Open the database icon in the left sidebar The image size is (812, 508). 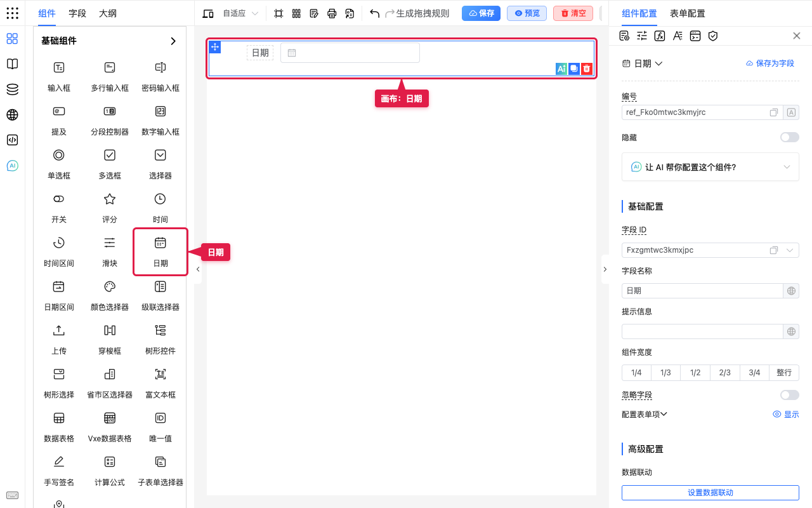12,90
